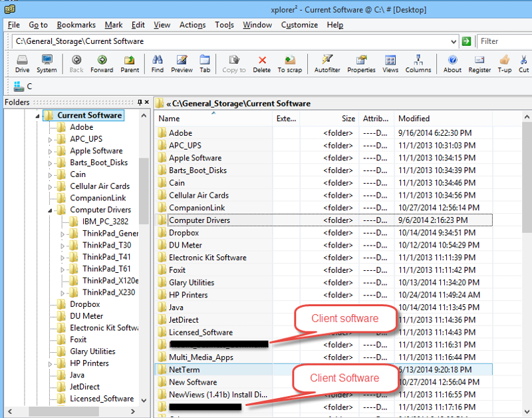This screenshot has width=532, height=418.
Task: Show the About dialog icon
Action: pos(453,63)
